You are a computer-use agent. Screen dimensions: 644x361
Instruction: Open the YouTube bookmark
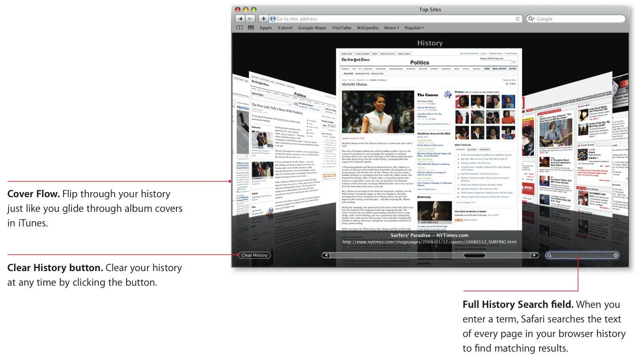click(342, 28)
